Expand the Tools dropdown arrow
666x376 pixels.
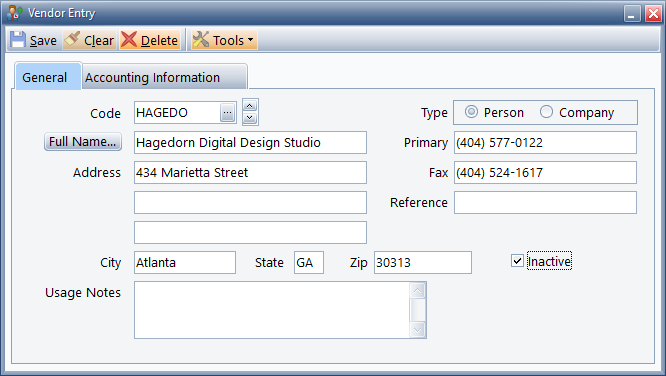251,40
